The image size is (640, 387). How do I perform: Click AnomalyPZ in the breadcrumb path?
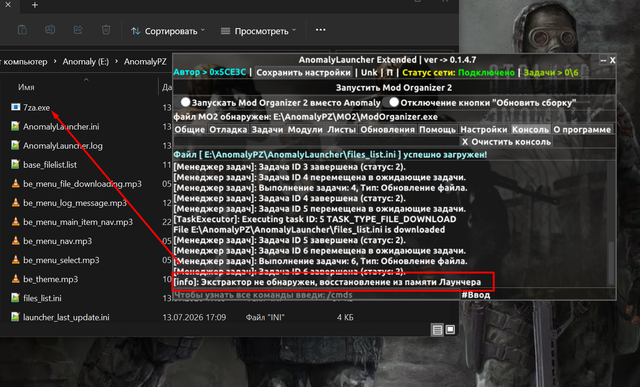(x=145, y=62)
